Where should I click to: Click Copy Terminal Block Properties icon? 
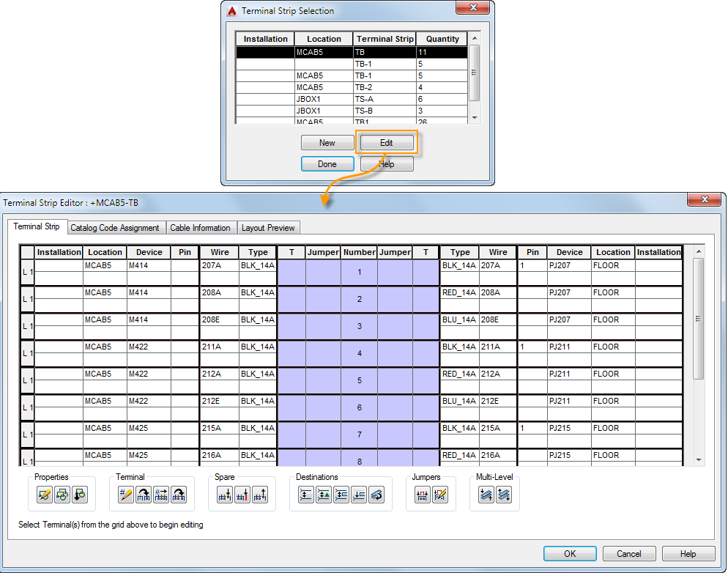tap(62, 495)
